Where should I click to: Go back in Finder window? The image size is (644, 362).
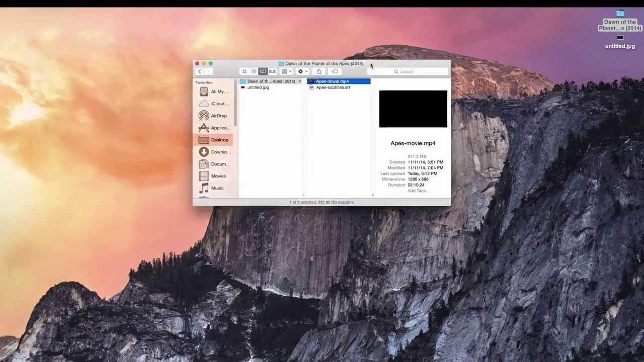click(199, 71)
